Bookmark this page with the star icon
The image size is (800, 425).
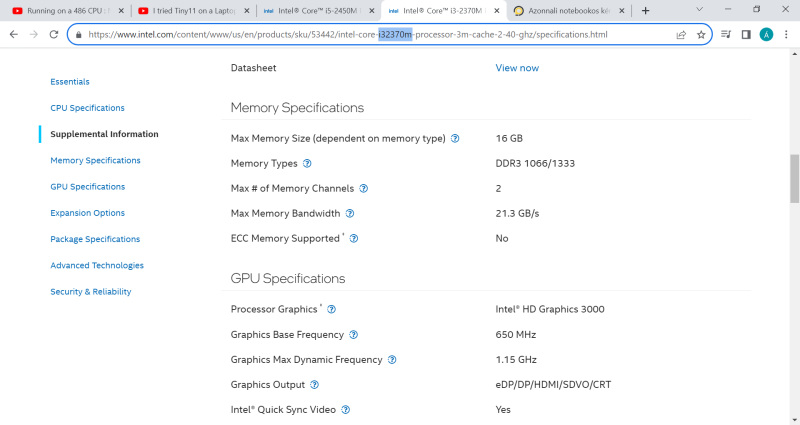tap(701, 34)
